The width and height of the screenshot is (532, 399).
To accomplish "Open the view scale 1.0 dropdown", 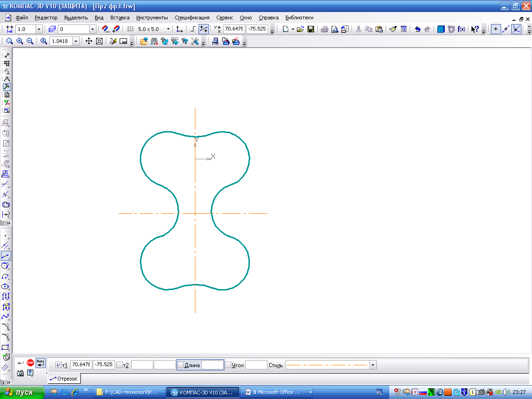I will point(39,29).
